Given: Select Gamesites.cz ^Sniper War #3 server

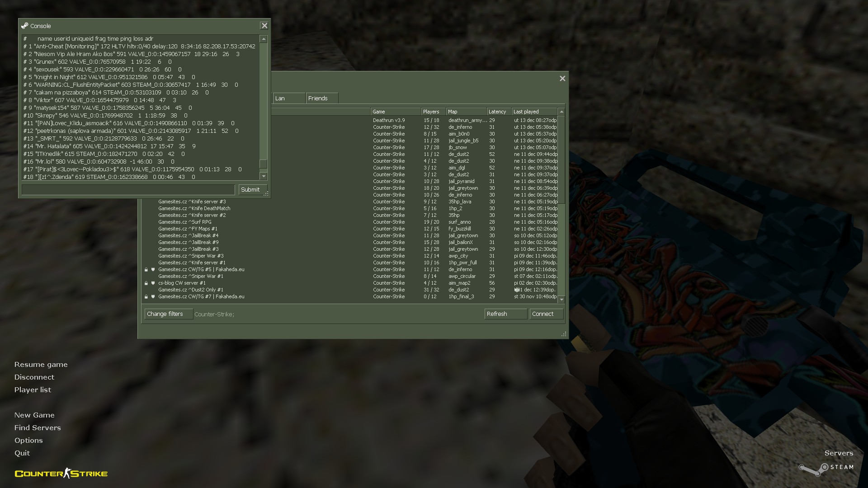Looking at the screenshot, I should click(x=350, y=256).
